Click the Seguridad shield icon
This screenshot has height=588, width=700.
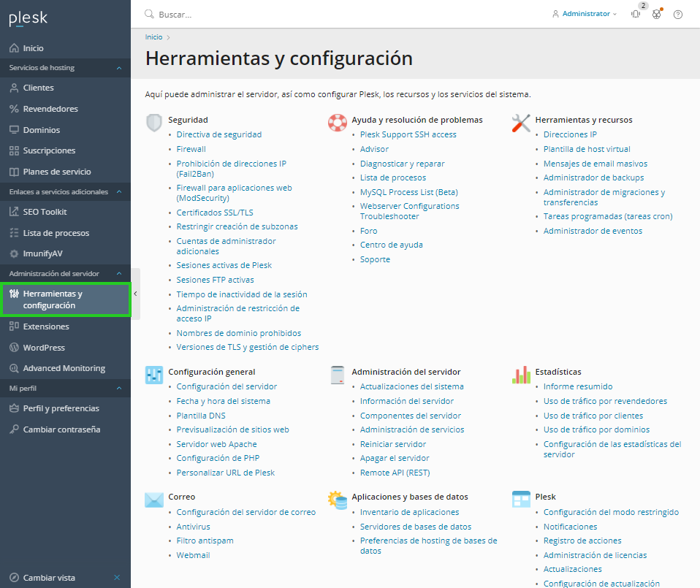pyautogui.click(x=154, y=123)
